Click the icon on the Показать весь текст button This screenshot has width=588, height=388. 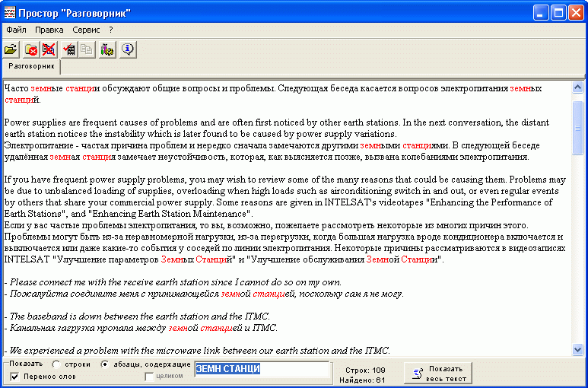417,372
